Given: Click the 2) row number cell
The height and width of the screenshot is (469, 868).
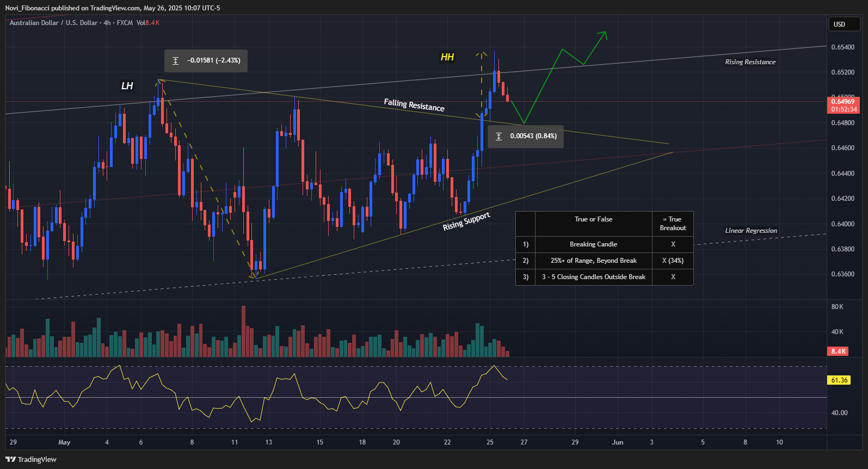Looking at the screenshot, I should (x=526, y=261).
